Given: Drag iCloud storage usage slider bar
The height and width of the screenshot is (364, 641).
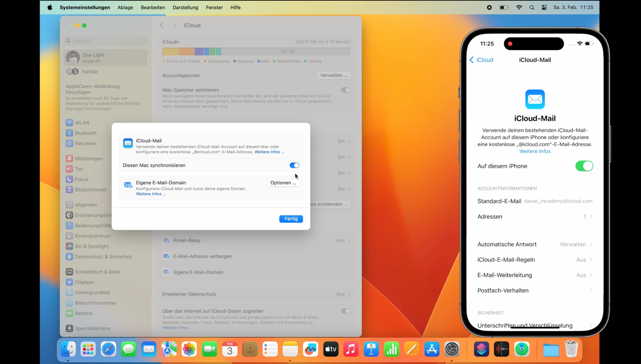Looking at the screenshot, I should pyautogui.click(x=257, y=51).
